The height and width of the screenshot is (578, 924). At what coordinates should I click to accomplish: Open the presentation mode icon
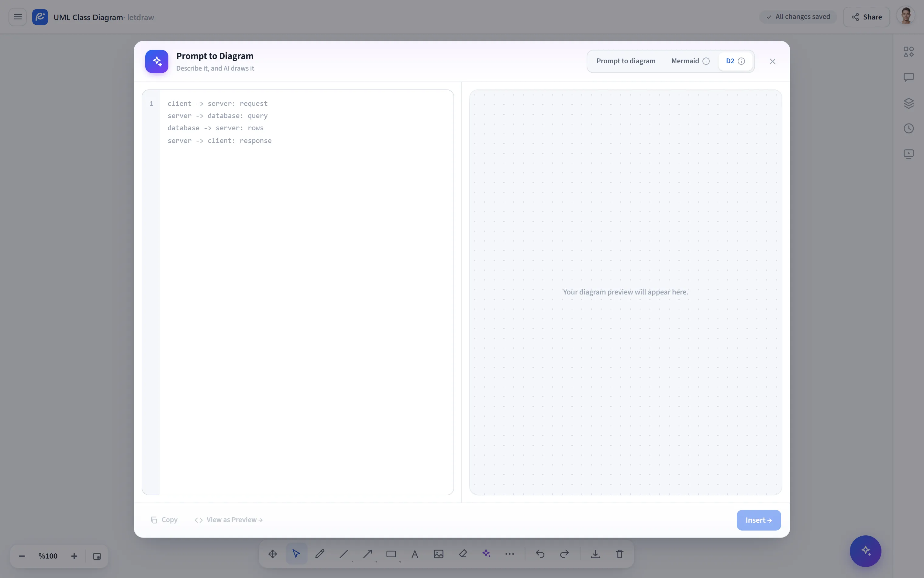tap(908, 154)
